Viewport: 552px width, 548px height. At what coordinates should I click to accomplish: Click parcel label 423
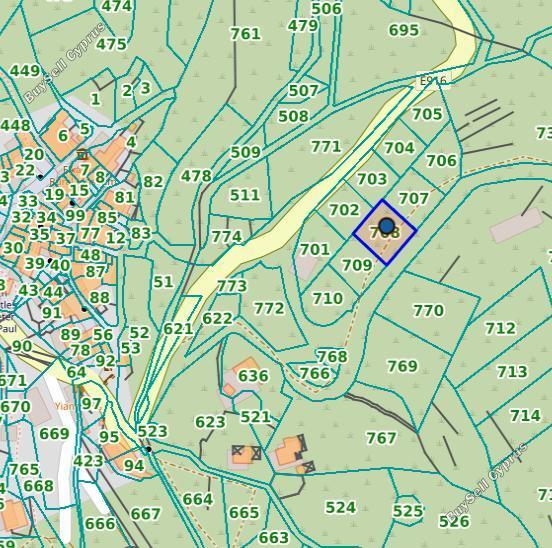coord(88,461)
